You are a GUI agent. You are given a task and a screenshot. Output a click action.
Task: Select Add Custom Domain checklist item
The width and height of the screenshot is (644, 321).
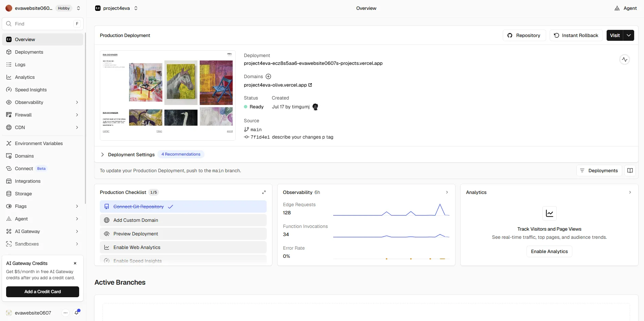pos(183,220)
